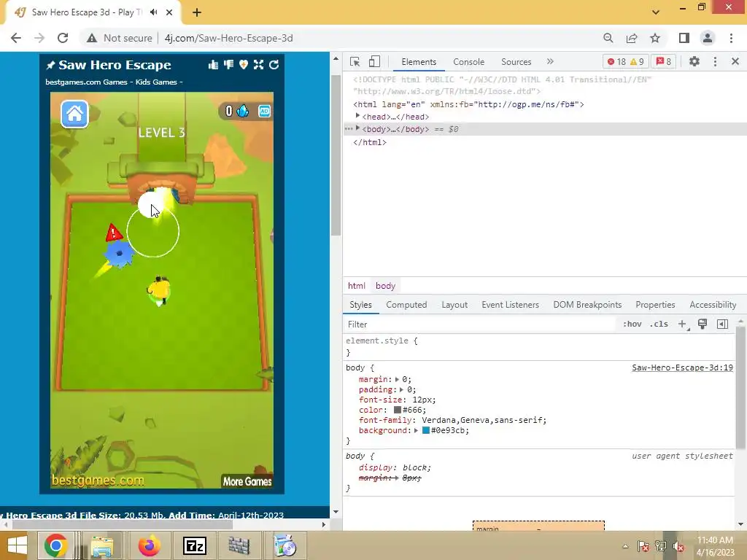
Task: Close the DevTools panel
Action: (735, 61)
